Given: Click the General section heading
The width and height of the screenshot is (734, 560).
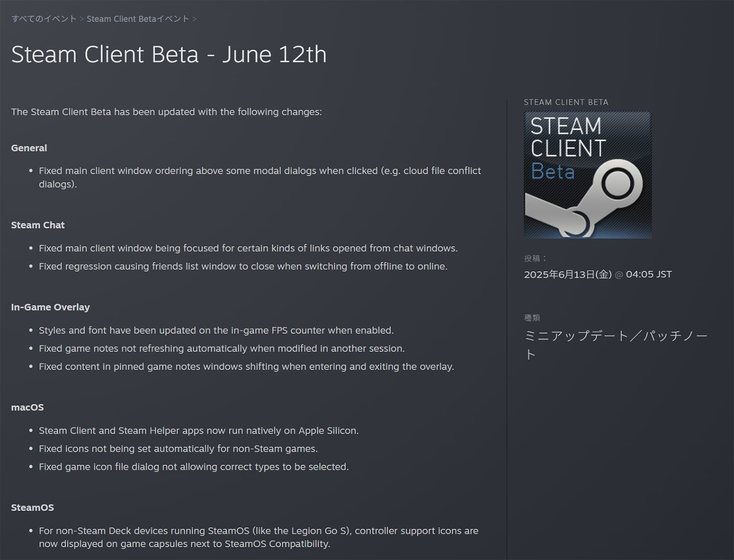Looking at the screenshot, I should tap(29, 148).
